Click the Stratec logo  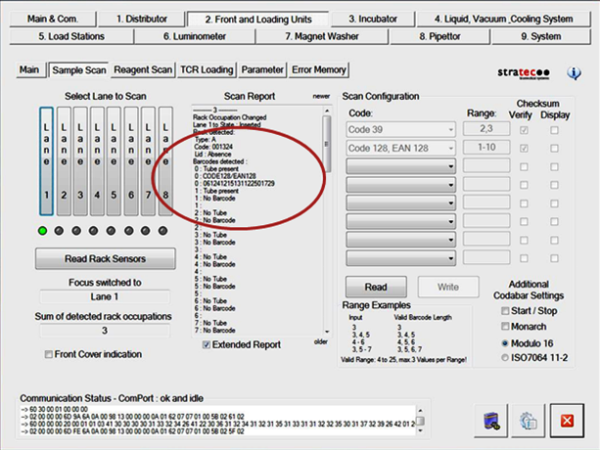tap(521, 73)
